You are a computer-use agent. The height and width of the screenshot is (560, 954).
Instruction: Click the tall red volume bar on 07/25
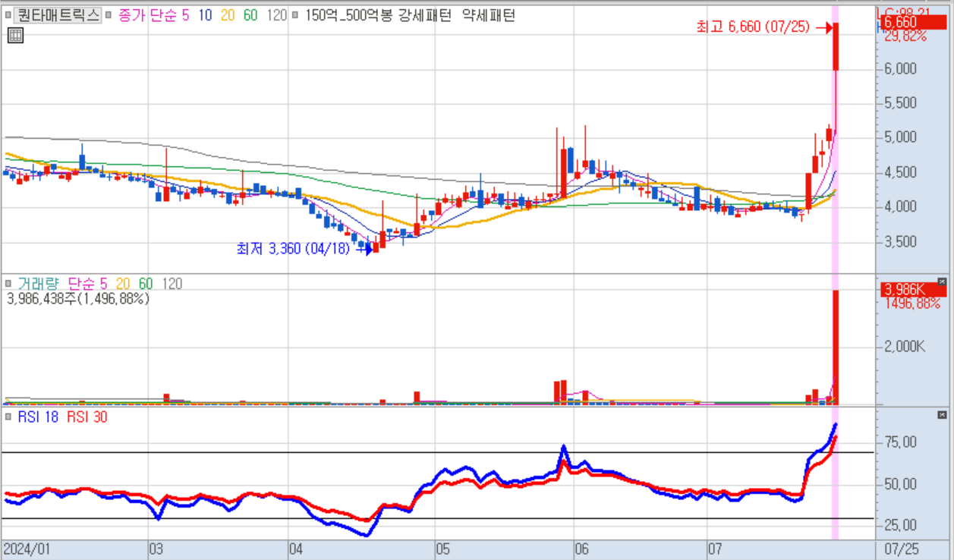[x=836, y=347]
